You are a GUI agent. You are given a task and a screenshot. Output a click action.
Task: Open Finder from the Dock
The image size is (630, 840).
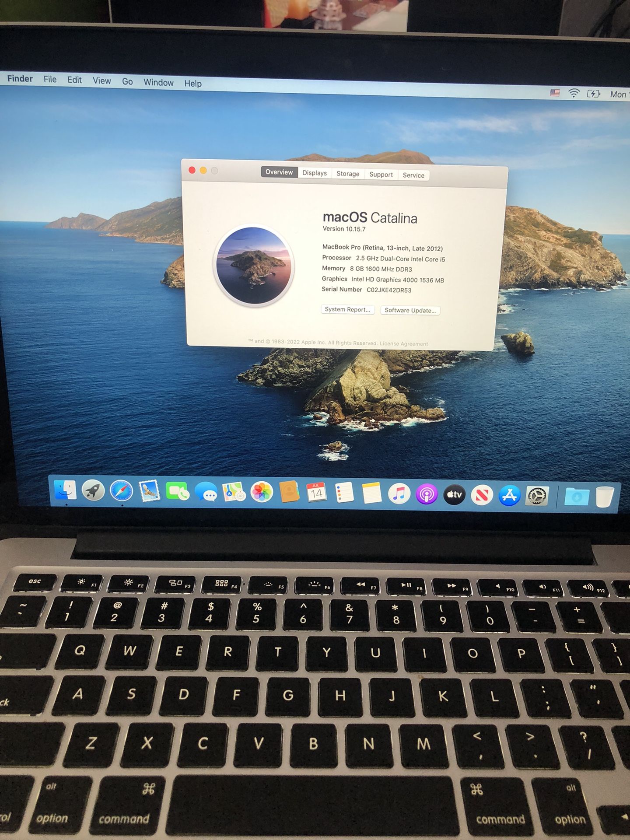coord(65,490)
